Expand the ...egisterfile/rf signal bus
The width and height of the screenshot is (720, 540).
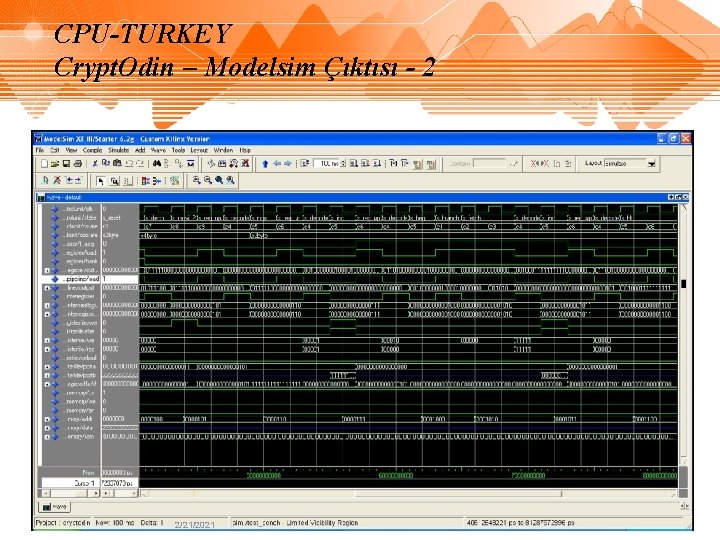pos(47,384)
